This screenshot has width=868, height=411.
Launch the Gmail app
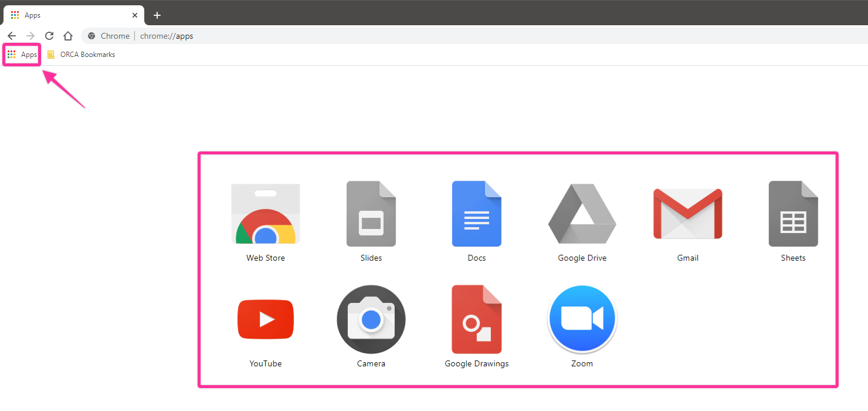point(688,214)
